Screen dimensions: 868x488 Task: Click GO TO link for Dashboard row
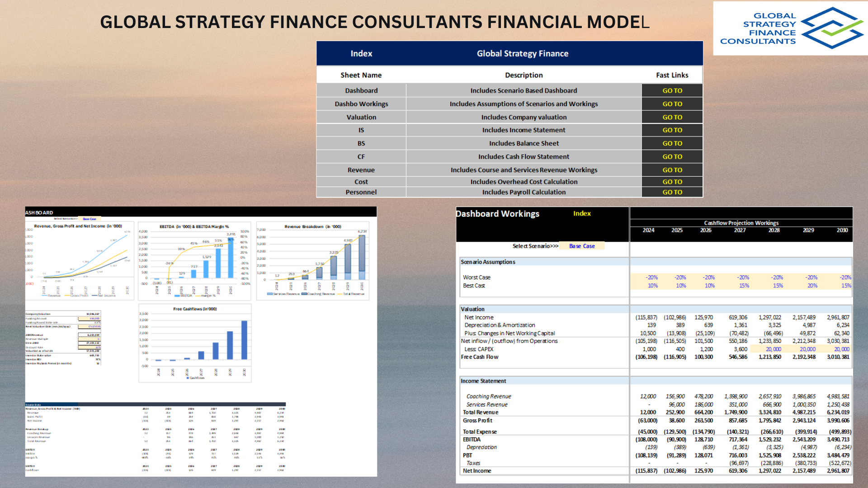pyautogui.click(x=672, y=91)
